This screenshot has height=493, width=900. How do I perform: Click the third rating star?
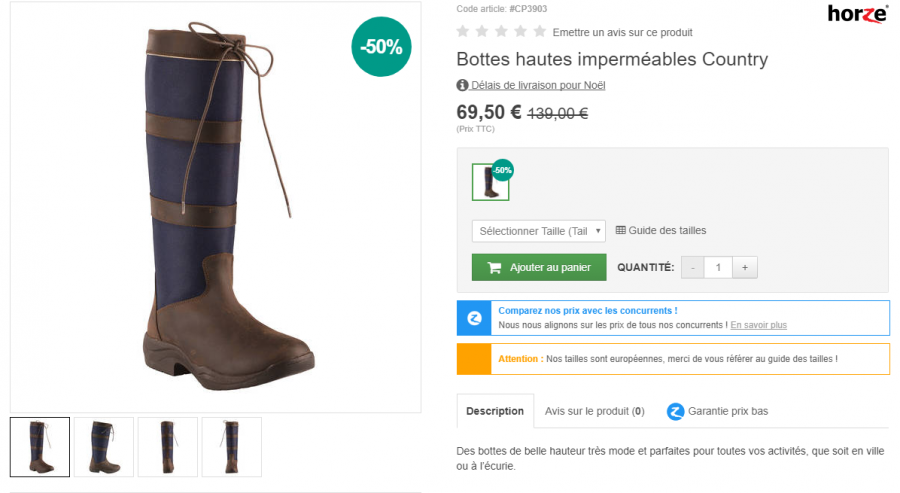[501, 32]
